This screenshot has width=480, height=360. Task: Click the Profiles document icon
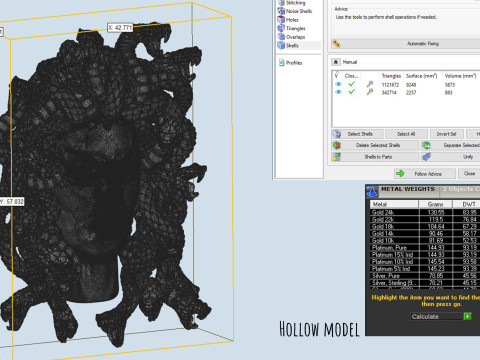coord(282,63)
